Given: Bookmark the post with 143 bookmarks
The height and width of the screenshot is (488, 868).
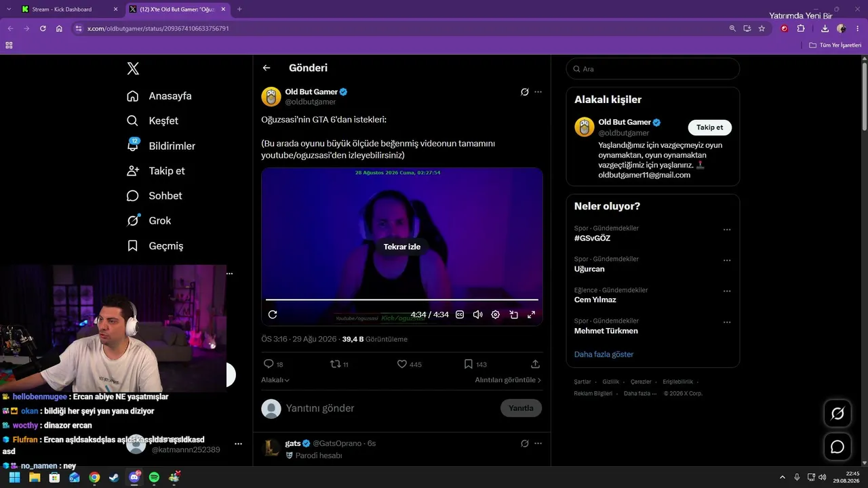Looking at the screenshot, I should [475, 364].
